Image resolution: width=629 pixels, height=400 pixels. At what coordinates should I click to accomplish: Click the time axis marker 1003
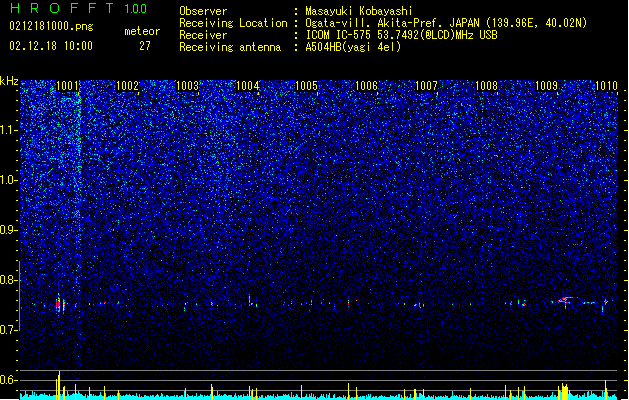tap(187, 86)
